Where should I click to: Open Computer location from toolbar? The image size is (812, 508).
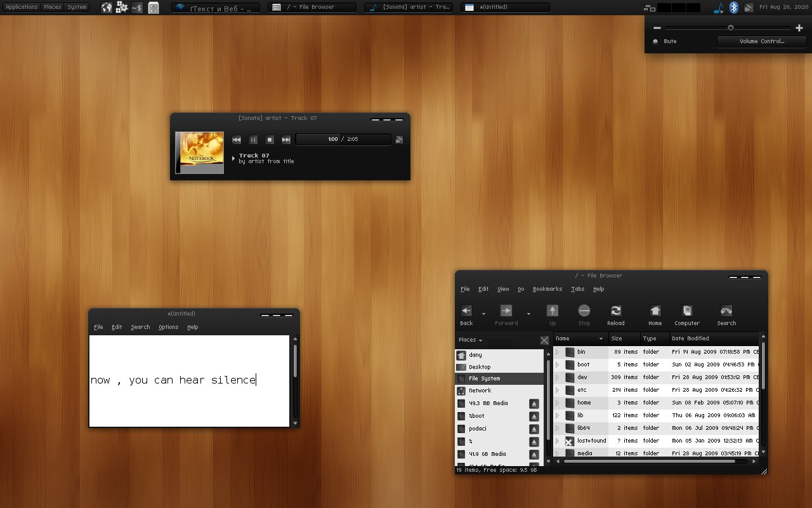click(x=687, y=314)
